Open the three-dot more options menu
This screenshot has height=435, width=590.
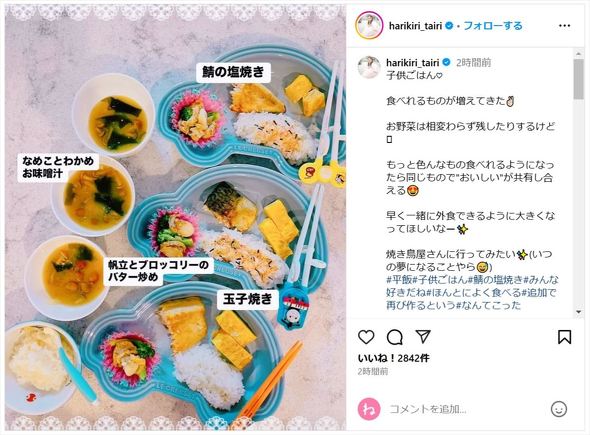point(564,26)
